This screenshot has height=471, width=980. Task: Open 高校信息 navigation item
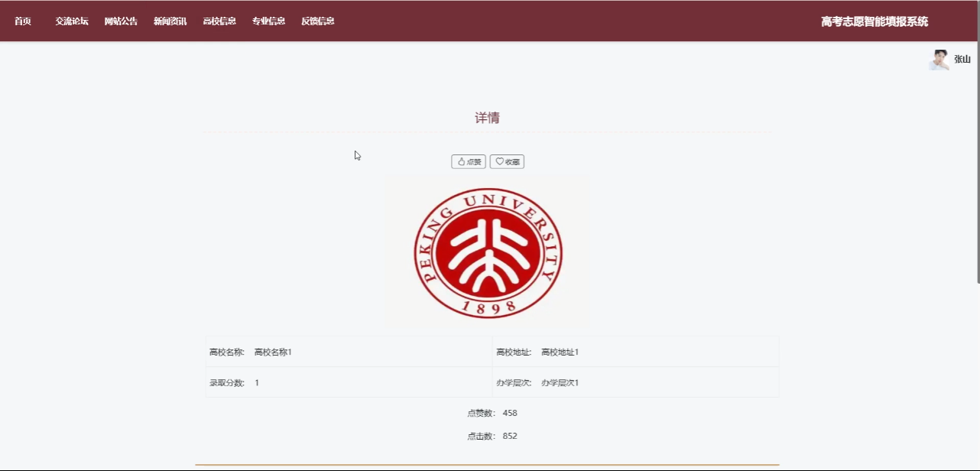219,21
